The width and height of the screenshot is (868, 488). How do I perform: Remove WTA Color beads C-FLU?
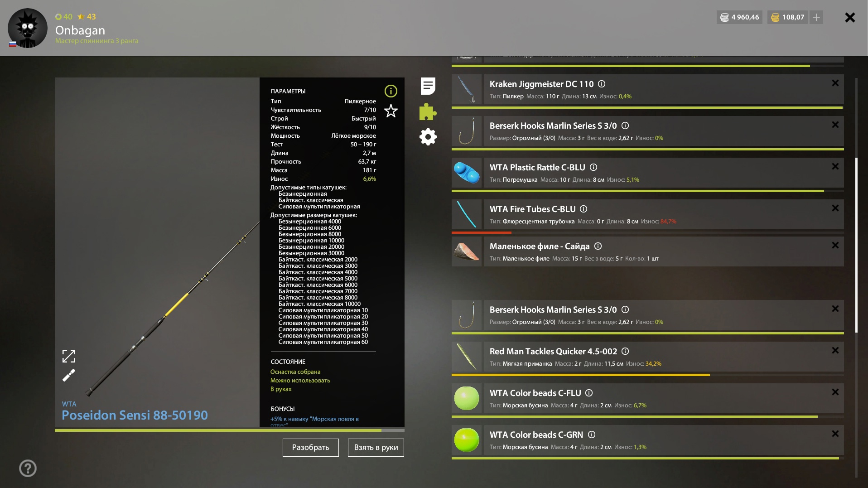(835, 392)
